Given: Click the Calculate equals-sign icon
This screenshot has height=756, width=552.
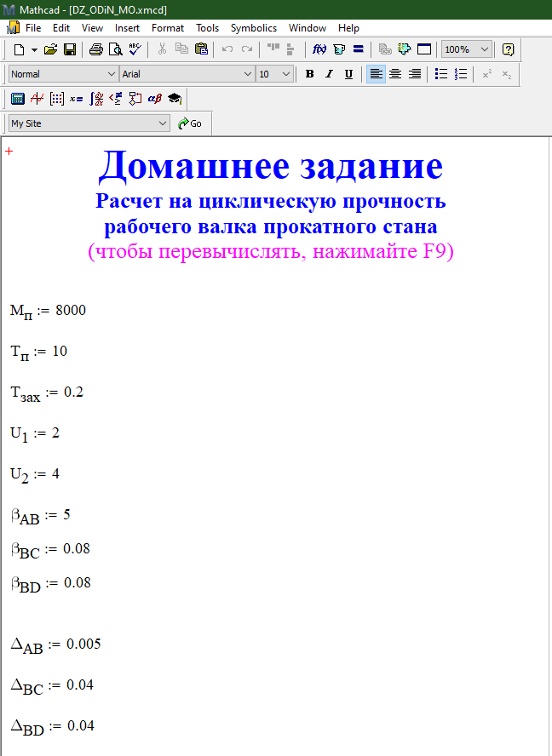Looking at the screenshot, I should coord(358,49).
